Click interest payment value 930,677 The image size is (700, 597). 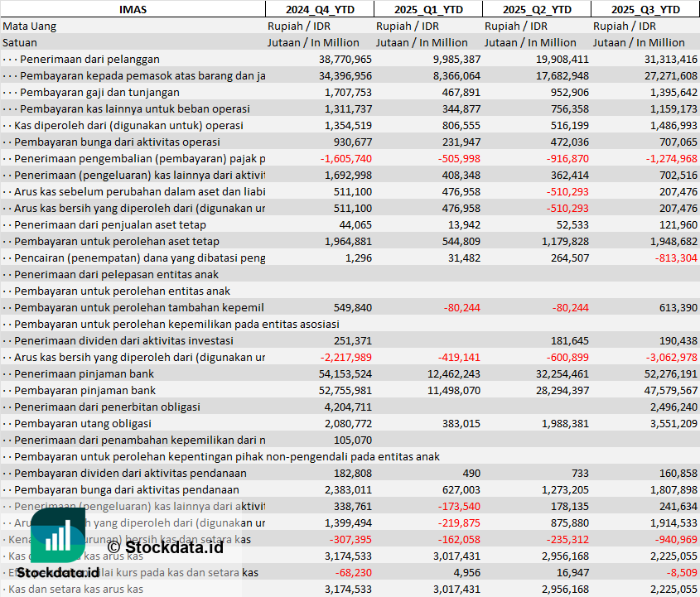(353, 142)
